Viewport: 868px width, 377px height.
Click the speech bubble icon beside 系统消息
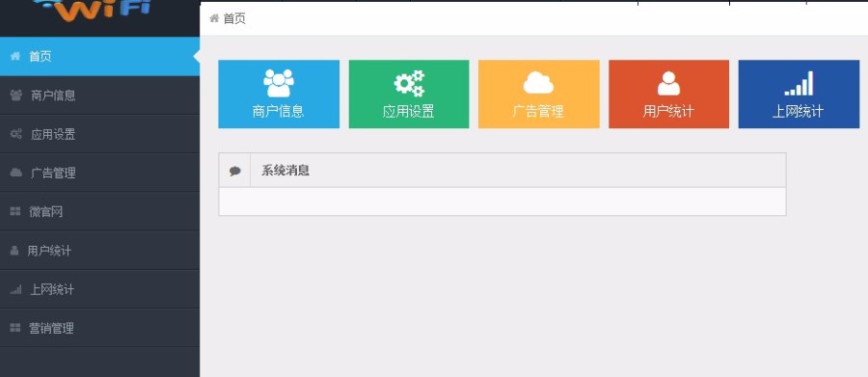click(234, 171)
